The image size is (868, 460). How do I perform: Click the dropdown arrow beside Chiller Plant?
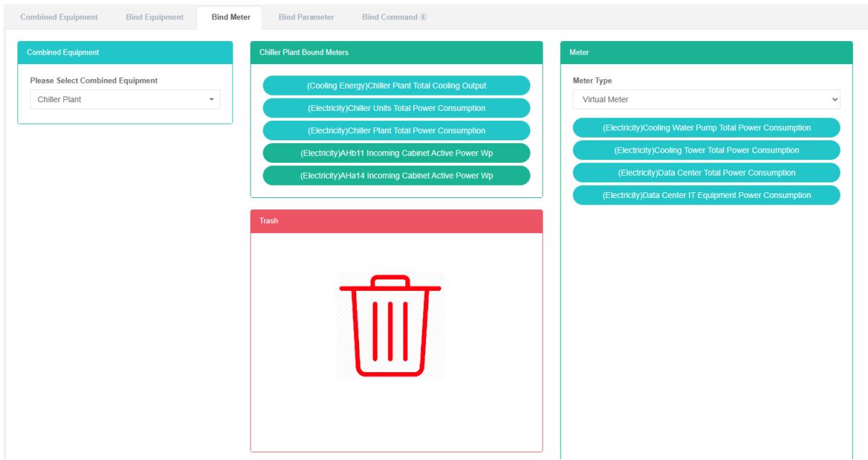(x=212, y=99)
